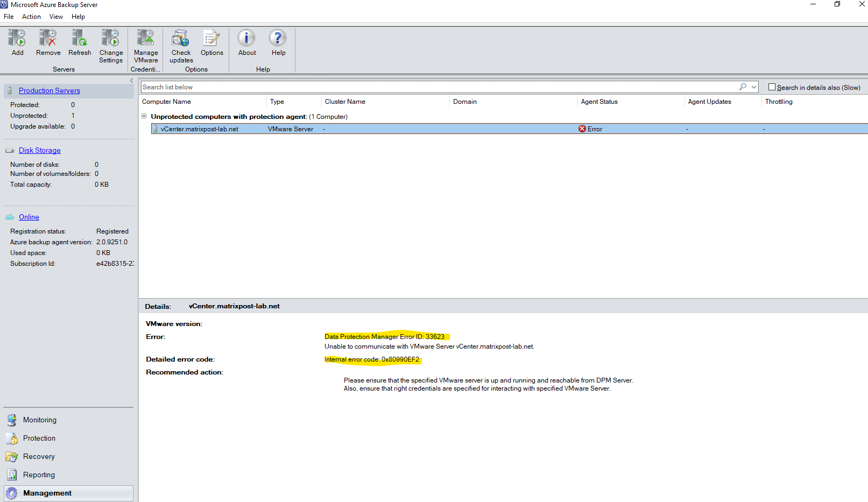This screenshot has height=502, width=868.
Task: Click the Registered registration status value
Action: [x=112, y=231]
